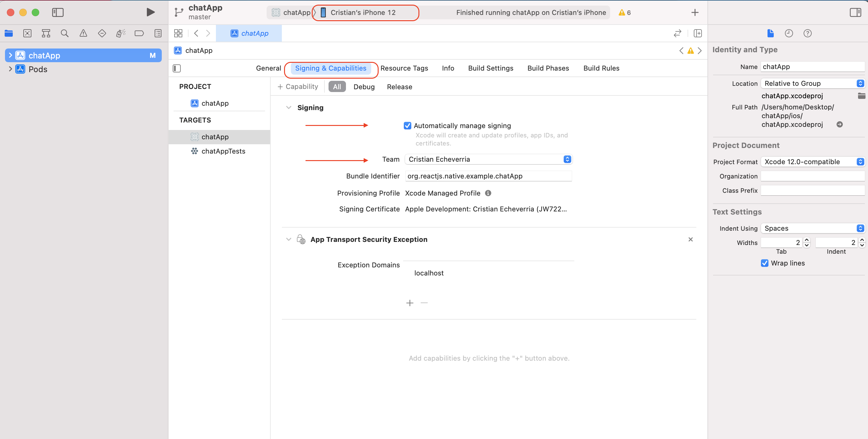
Task: Jump to previous issue in editor
Action: click(x=681, y=50)
